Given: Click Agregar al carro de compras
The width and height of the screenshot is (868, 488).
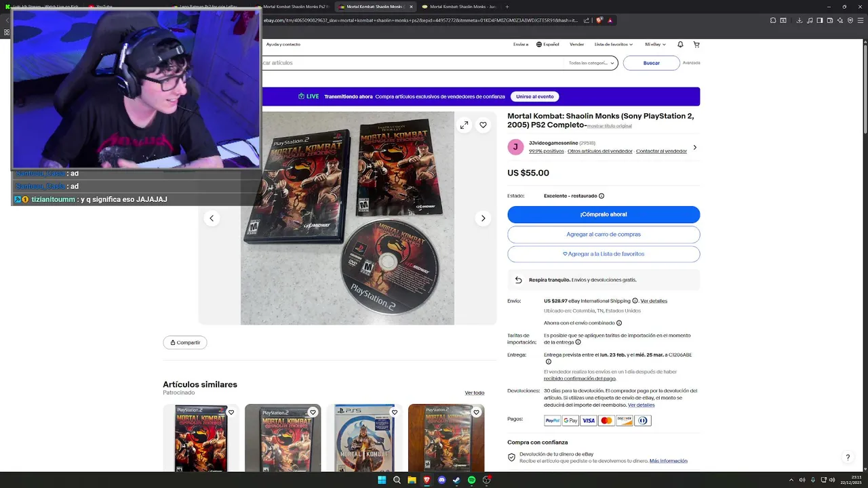Looking at the screenshot, I should click(x=604, y=235).
